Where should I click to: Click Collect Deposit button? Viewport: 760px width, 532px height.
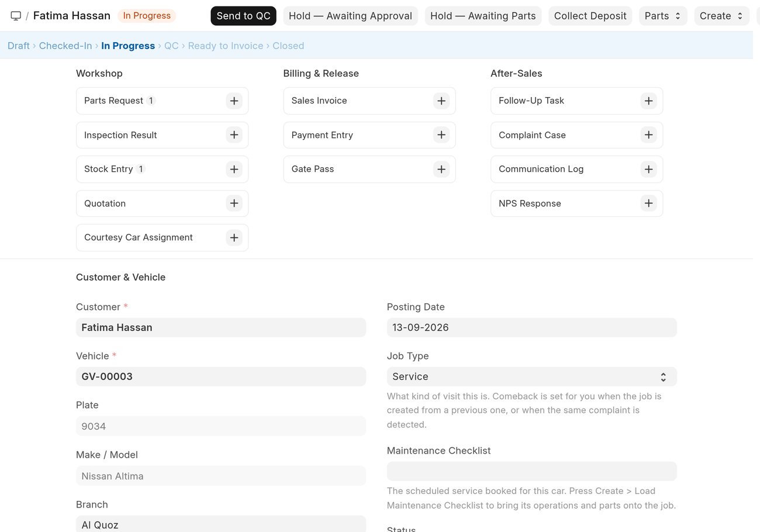pyautogui.click(x=590, y=16)
